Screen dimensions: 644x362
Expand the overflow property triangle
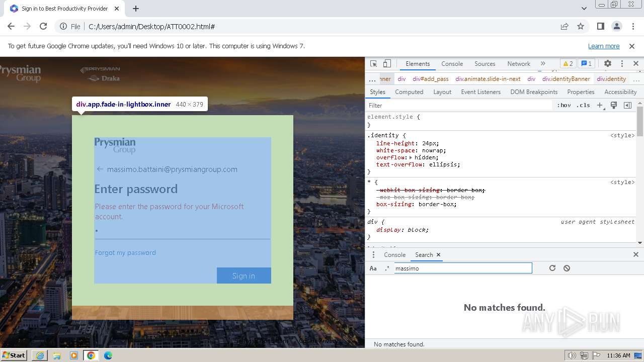coord(411,157)
